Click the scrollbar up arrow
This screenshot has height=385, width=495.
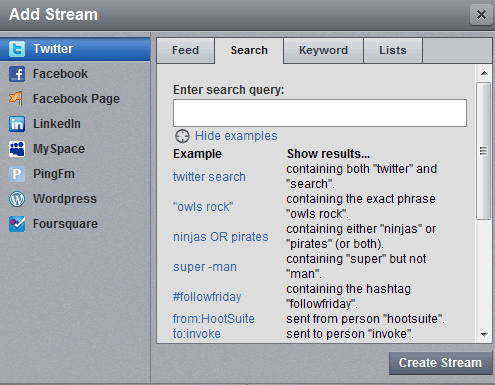(484, 73)
